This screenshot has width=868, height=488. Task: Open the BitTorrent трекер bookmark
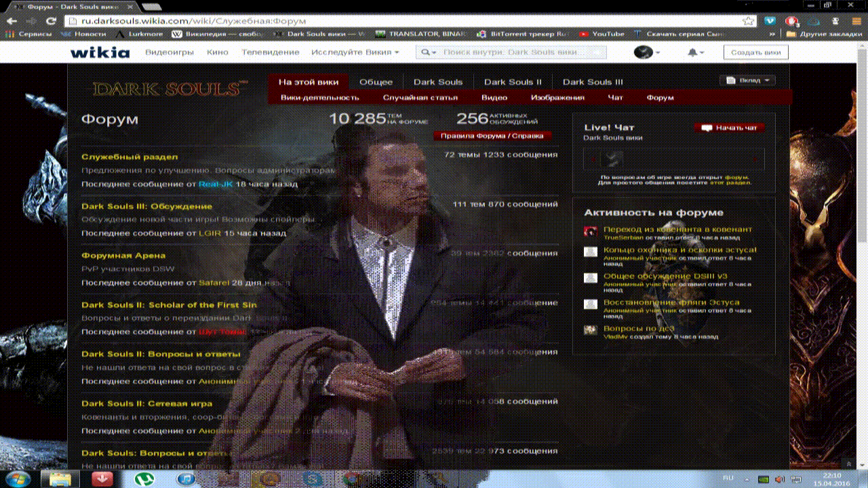coord(522,34)
